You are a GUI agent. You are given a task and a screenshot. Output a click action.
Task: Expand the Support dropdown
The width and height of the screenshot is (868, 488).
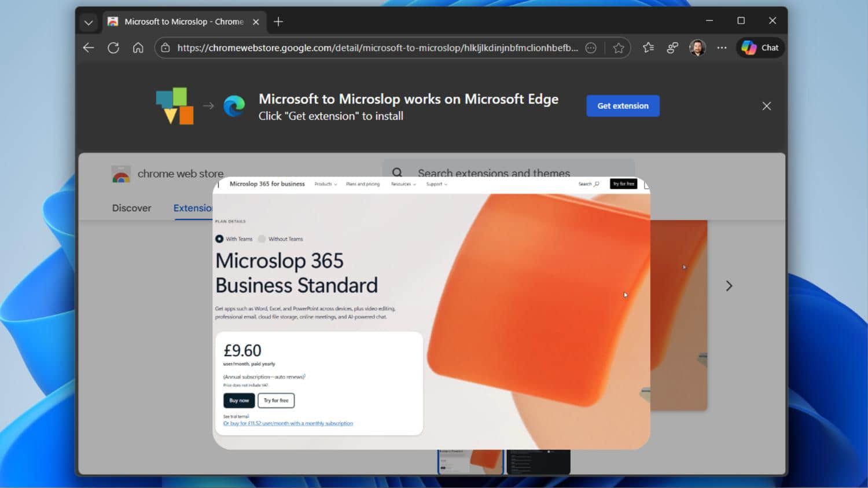tap(436, 184)
